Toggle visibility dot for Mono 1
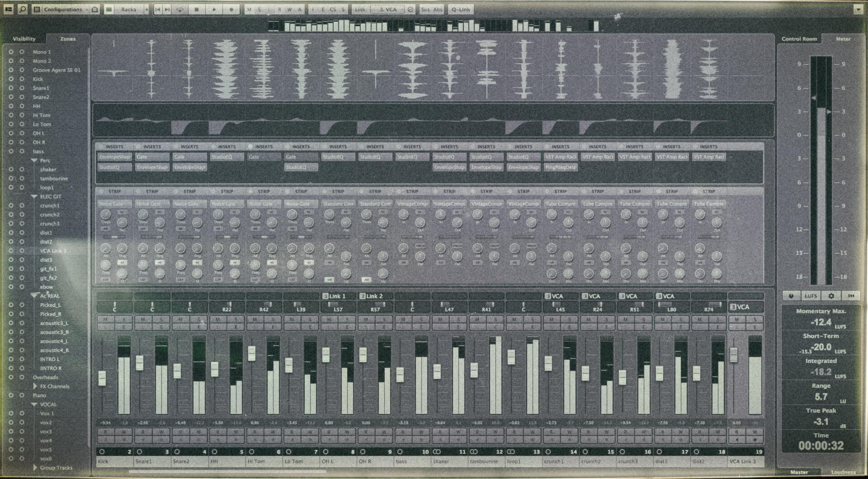 11,52
